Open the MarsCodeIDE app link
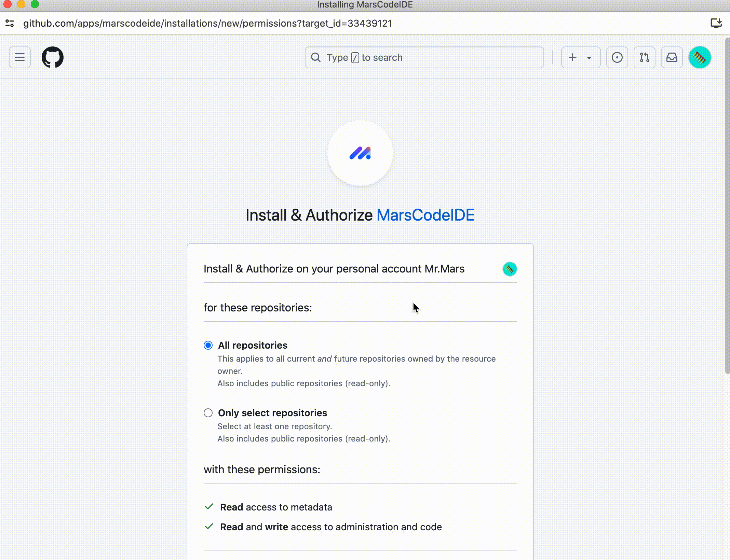This screenshot has height=560, width=730. click(425, 215)
